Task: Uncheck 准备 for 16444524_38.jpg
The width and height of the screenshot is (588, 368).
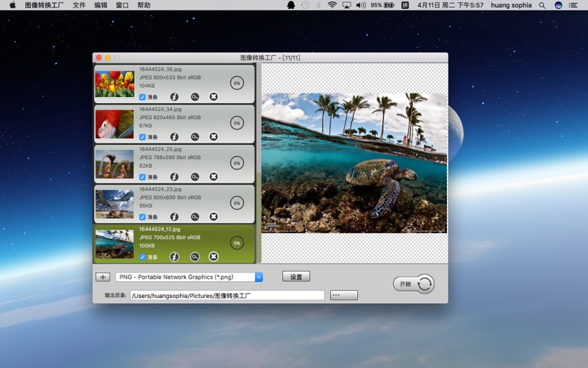Action: [143, 96]
